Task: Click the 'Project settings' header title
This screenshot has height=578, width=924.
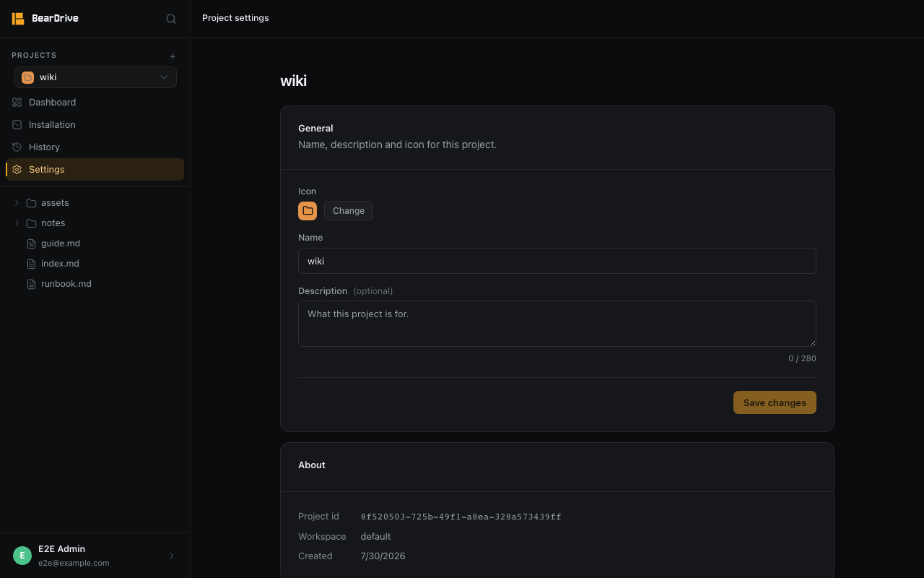Action: click(235, 18)
